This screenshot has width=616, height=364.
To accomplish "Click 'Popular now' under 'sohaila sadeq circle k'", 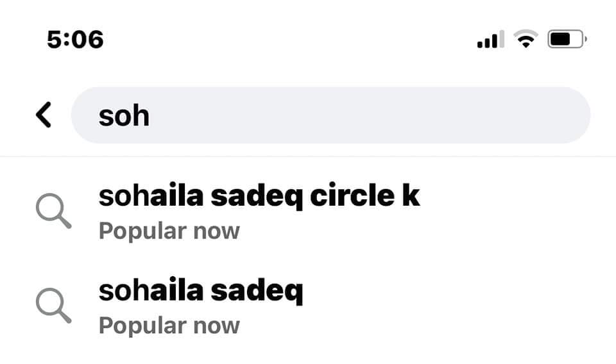I will click(x=169, y=231).
